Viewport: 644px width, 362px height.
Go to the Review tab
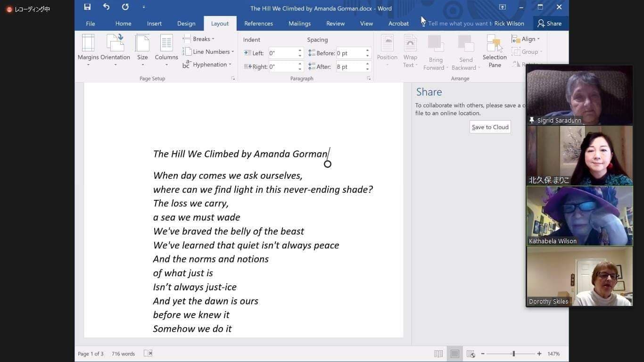[x=335, y=24]
